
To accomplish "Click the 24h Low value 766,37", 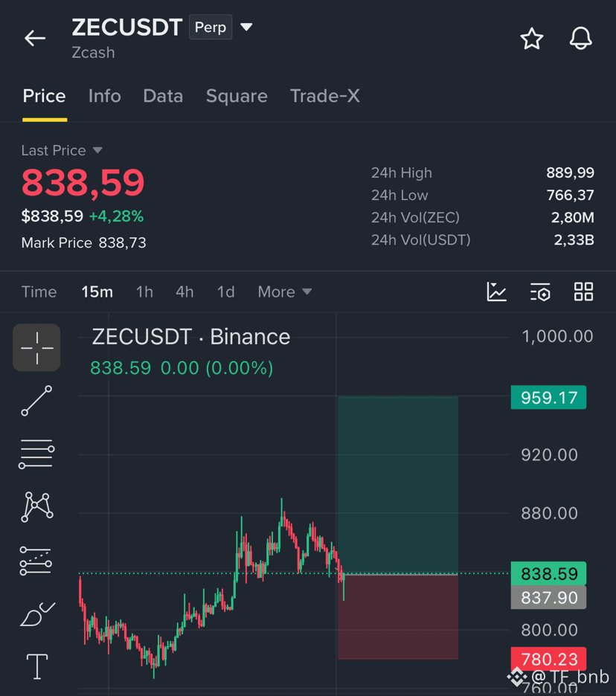I will click(x=571, y=196).
